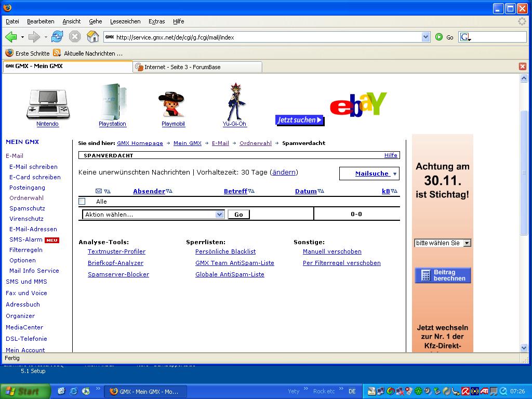Open the Datei menu
This screenshot has width=532, height=399.
pyautogui.click(x=12, y=21)
